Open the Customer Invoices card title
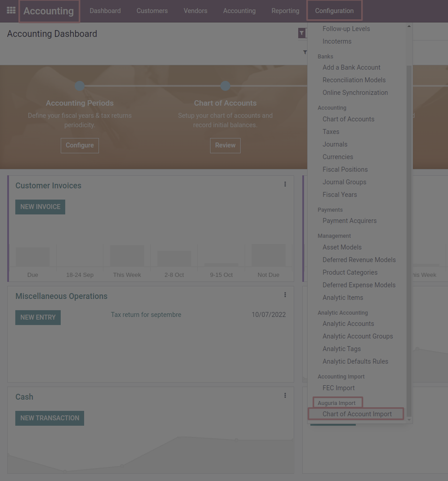 coord(48,186)
